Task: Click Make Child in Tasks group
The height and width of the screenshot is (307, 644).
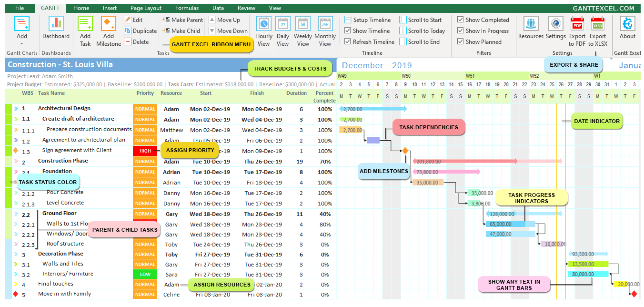Action: (181, 31)
